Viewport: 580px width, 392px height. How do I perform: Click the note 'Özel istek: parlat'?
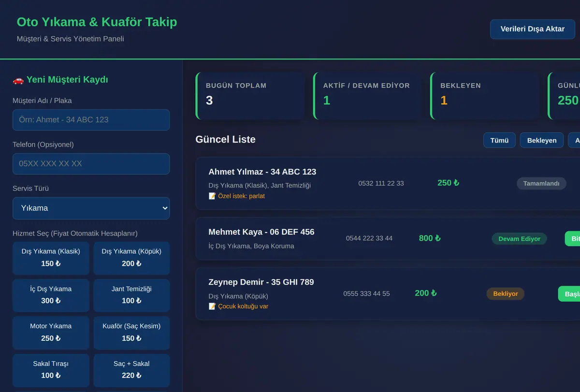pos(237,196)
